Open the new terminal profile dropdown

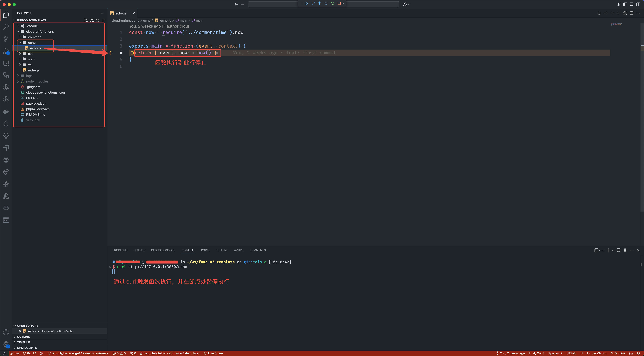[x=613, y=250]
